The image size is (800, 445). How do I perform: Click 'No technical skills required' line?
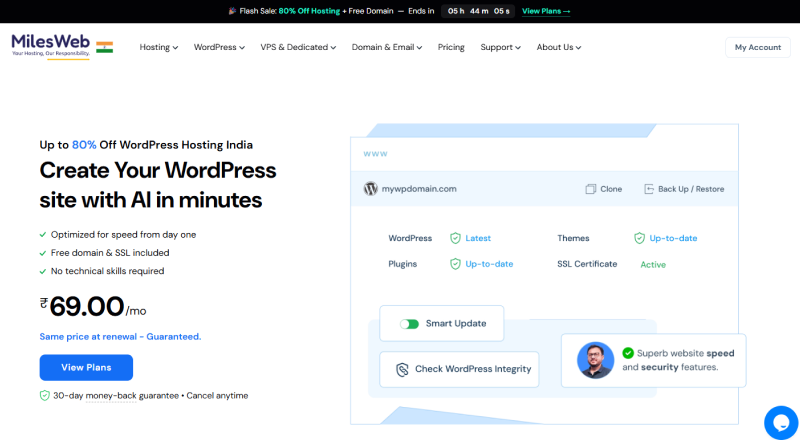[107, 271]
